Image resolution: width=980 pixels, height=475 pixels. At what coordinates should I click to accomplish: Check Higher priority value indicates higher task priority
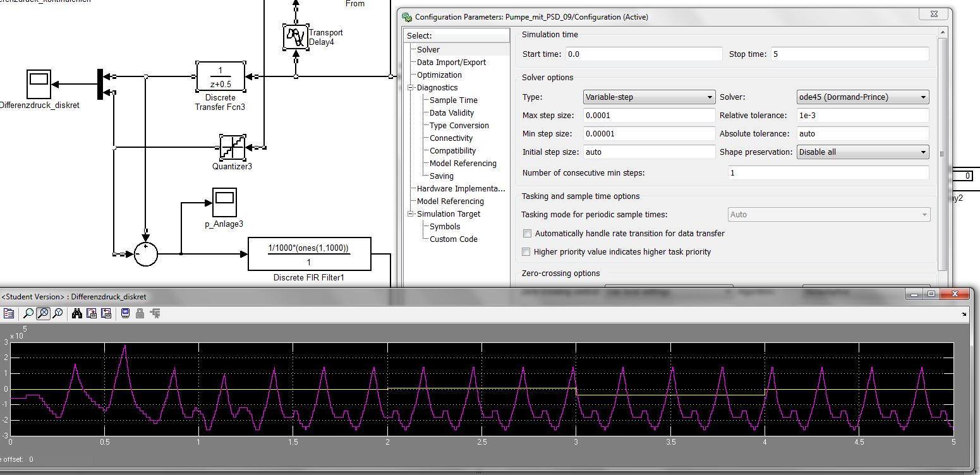point(527,251)
